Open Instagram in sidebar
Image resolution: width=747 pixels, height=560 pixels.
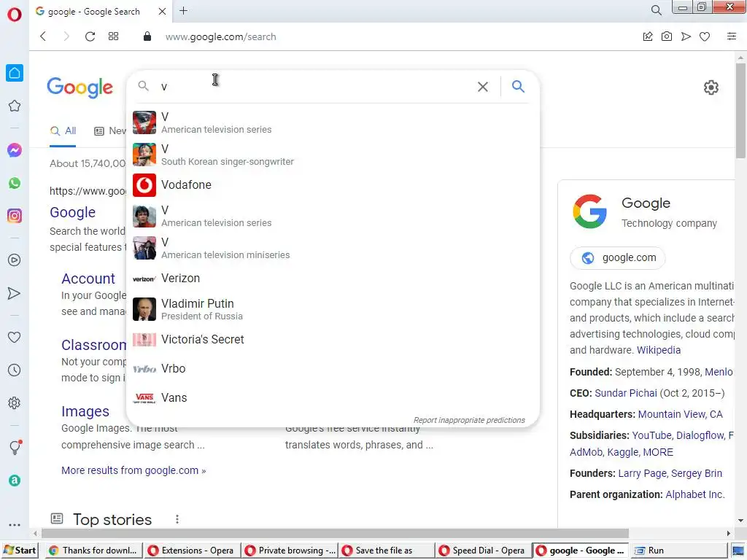coord(15,216)
